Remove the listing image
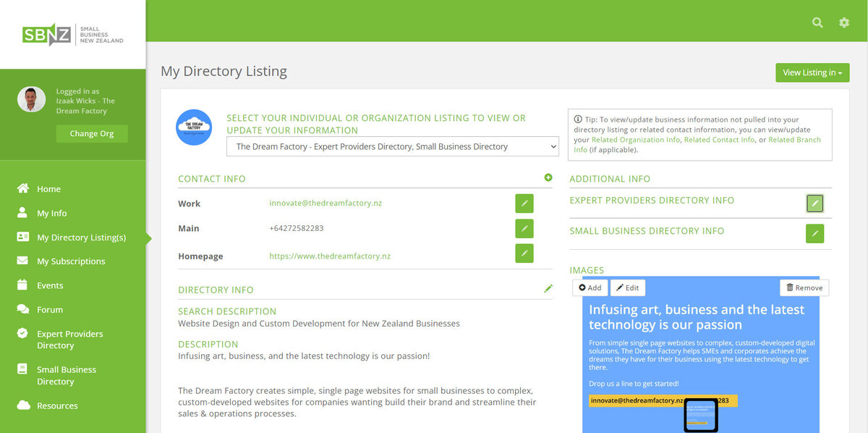Viewport: 868px width, 433px height. point(804,287)
